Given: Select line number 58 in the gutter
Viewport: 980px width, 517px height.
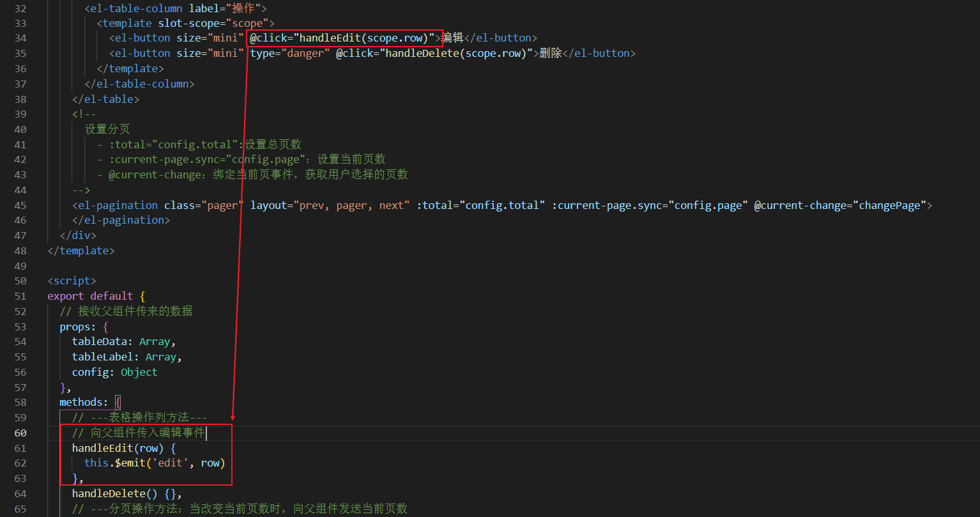Looking at the screenshot, I should click(20, 403).
